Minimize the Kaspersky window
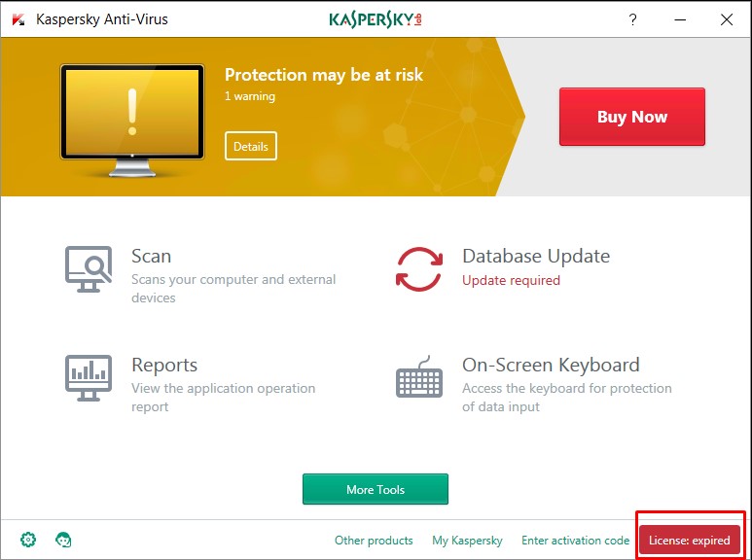 pyautogui.click(x=680, y=19)
